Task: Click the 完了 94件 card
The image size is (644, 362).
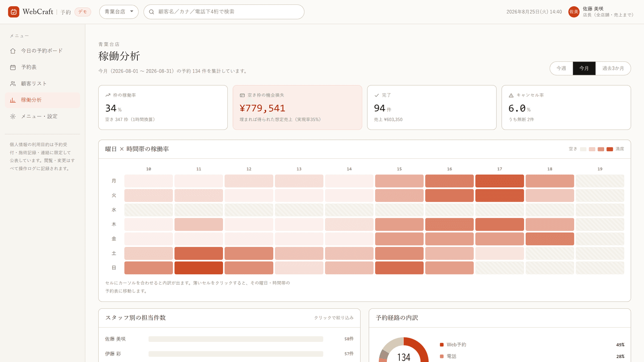Action: (x=432, y=107)
